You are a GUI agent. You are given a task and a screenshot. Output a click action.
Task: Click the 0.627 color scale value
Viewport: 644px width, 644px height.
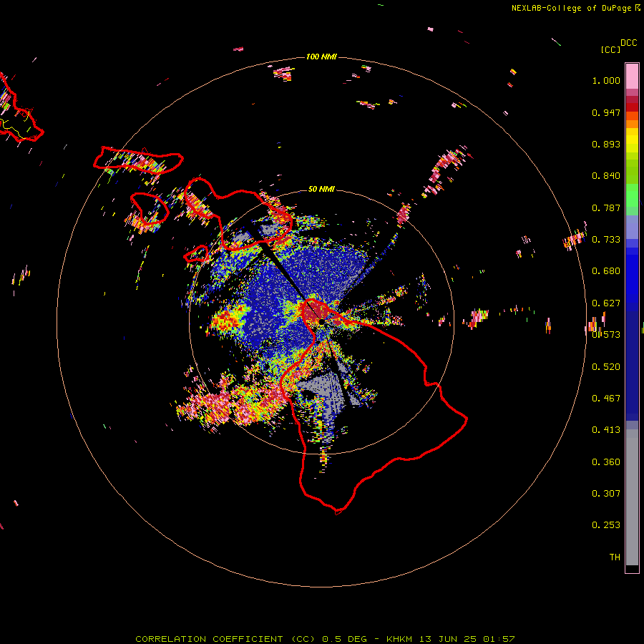pos(606,303)
